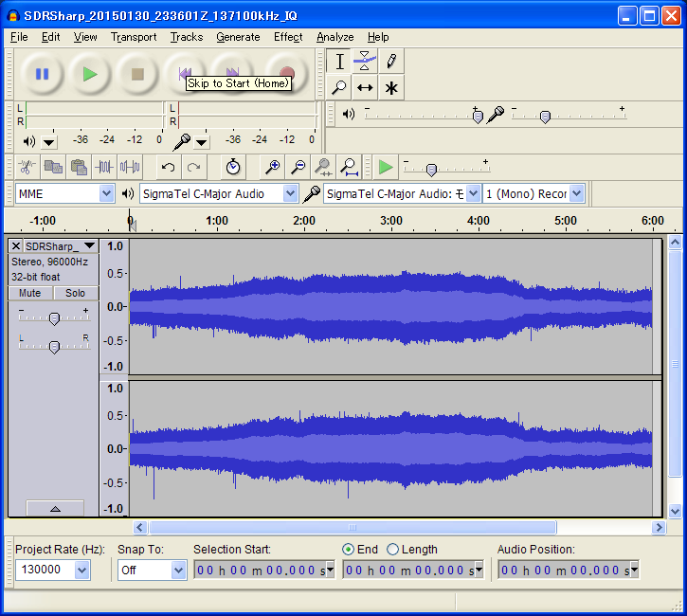Open the Snap To dropdown
Viewport: 687px width, 616px height.
click(x=178, y=570)
